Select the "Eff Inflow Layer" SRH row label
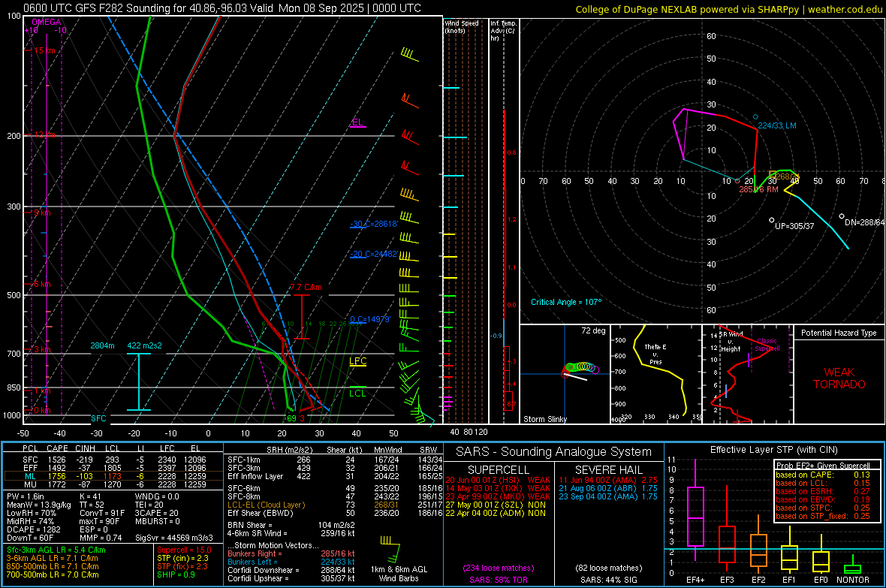Screen dimensions: 886x588 255,476
